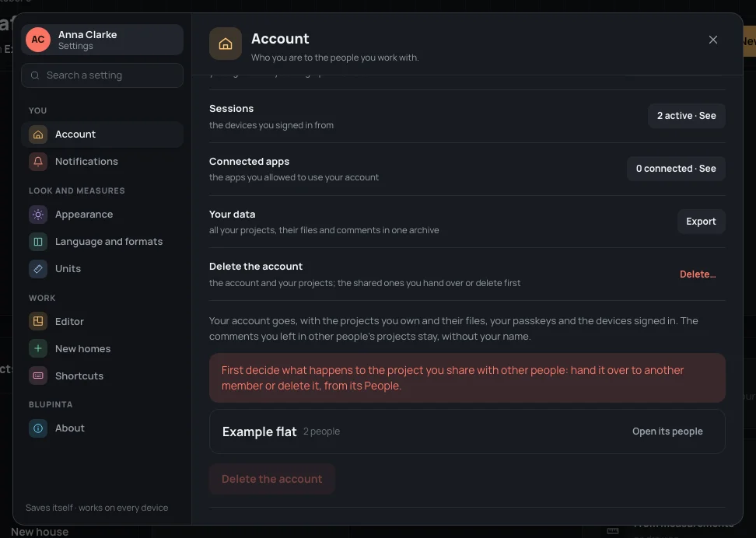756x538 pixels.
Task: Open the About page
Action: pos(102,428)
